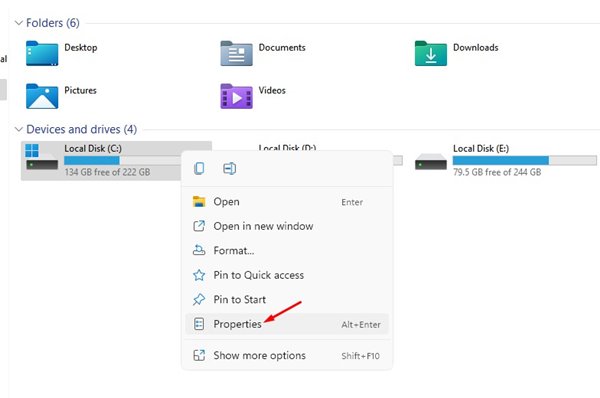
Task: Click the 79.5 GB free of 244 GB text
Action: (497, 172)
